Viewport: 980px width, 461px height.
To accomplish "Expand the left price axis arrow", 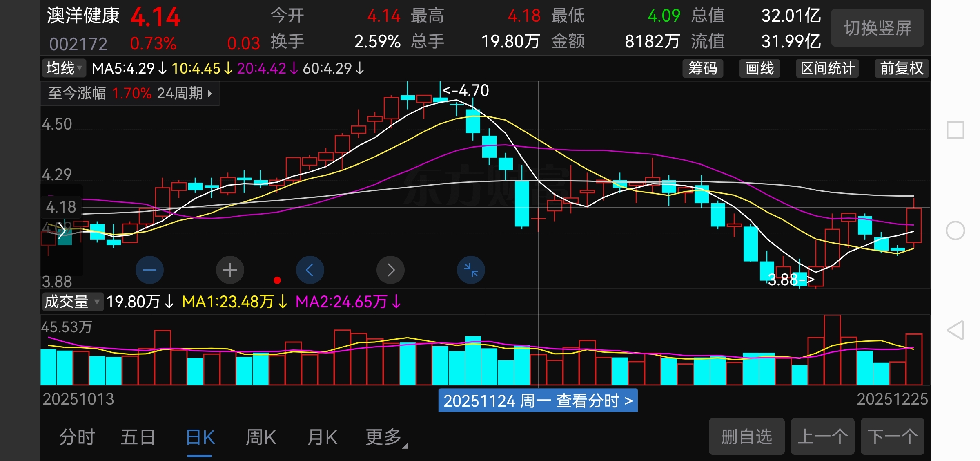I will pos(62,230).
